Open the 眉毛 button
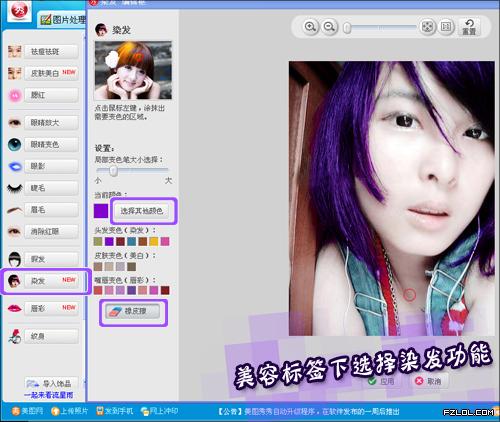Screen dimensions: 500x422 pos(51,210)
